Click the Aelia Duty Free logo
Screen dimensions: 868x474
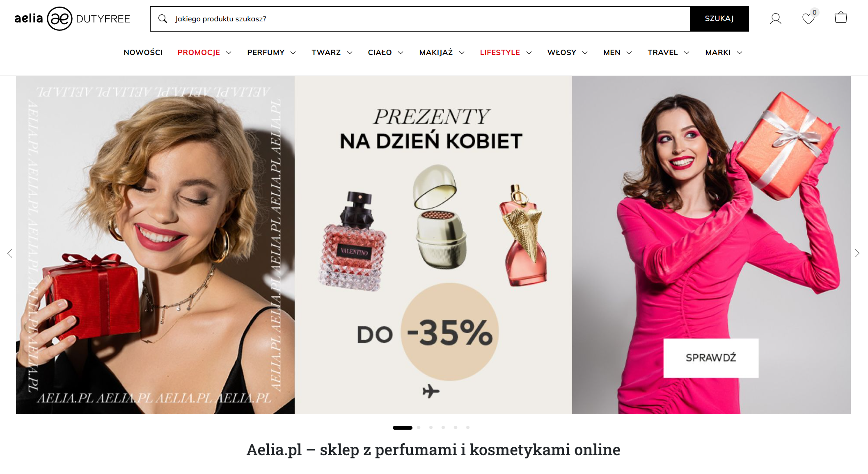(72, 18)
